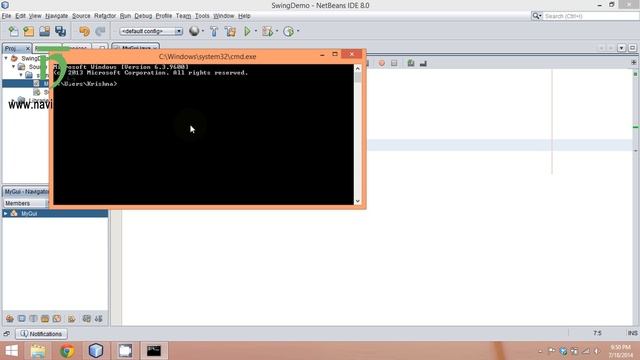Viewport: 640px width, 360px height.
Task: Open the Edit menu
Action: (20, 16)
